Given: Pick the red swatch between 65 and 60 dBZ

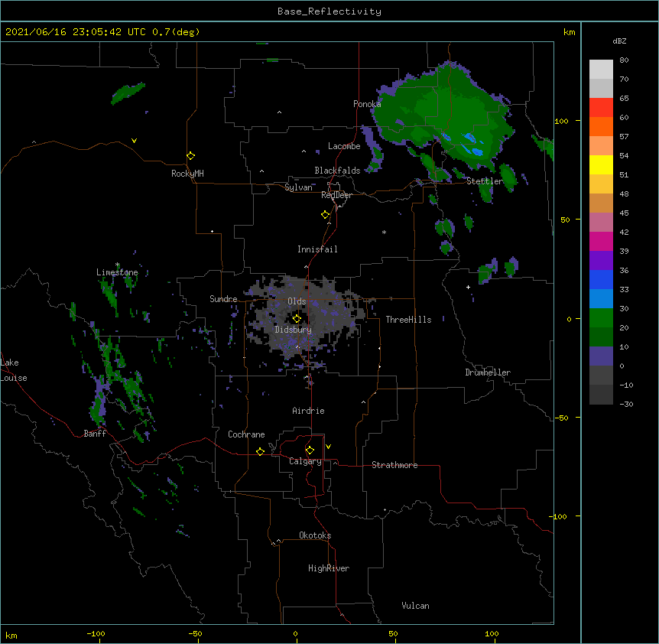Looking at the screenshot, I should pyautogui.click(x=601, y=107).
